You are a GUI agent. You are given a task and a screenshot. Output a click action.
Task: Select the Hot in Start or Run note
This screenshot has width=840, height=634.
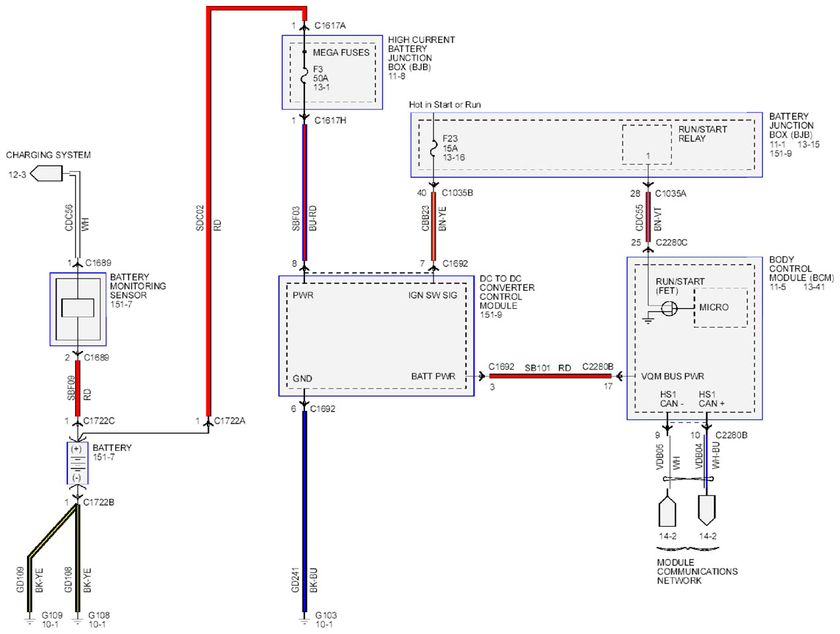[445, 105]
